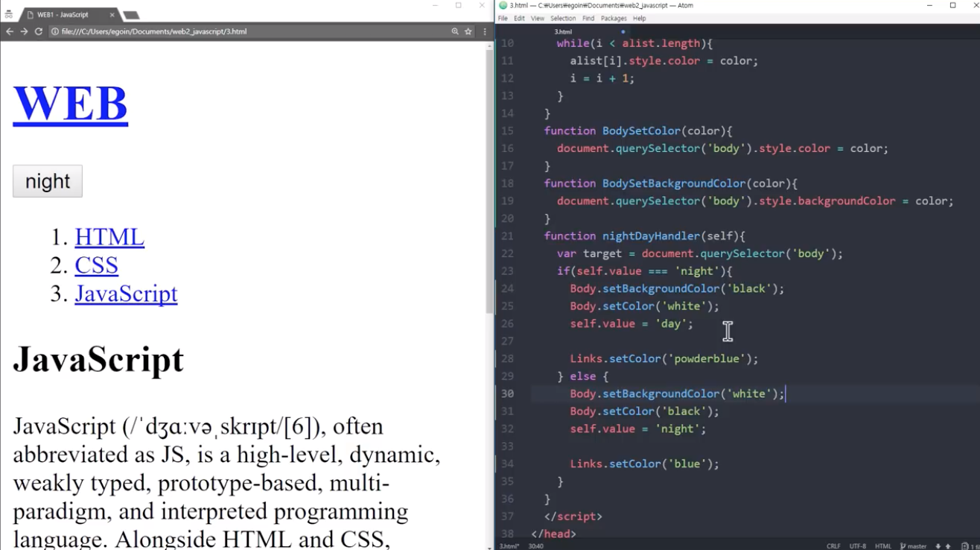This screenshot has height=550, width=980.
Task: Open the JavaScript list link
Action: pyautogui.click(x=126, y=294)
